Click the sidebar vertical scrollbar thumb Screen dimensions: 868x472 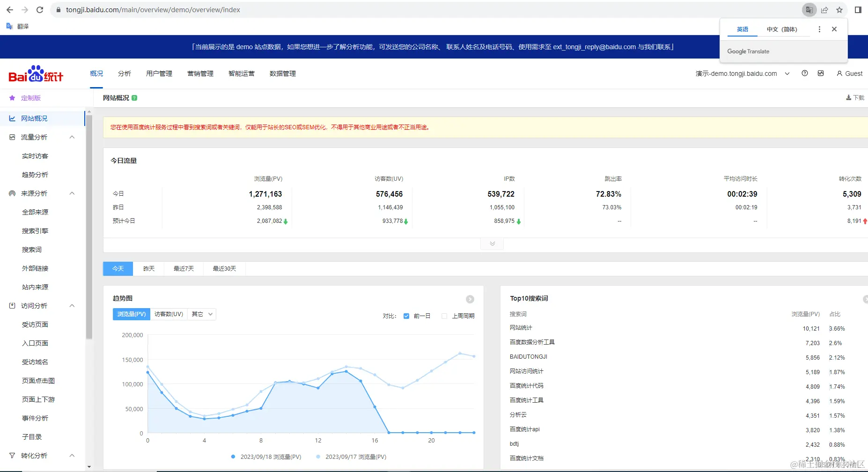89,227
